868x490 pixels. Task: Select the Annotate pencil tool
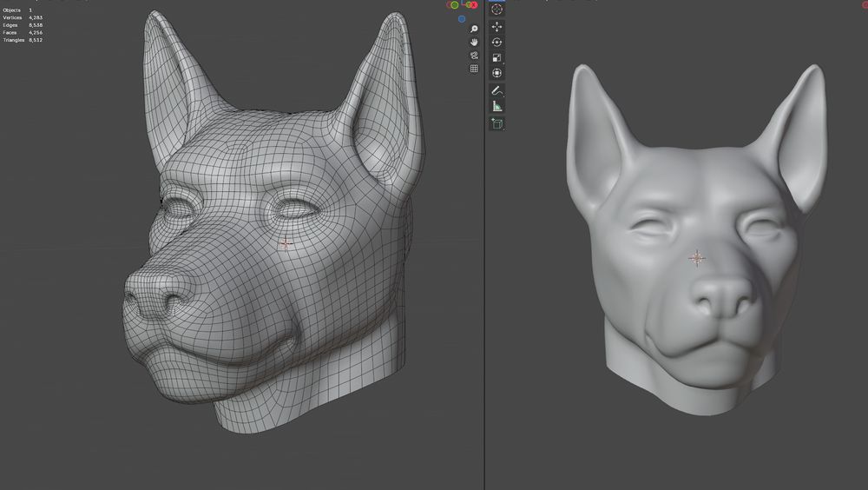[x=497, y=90]
